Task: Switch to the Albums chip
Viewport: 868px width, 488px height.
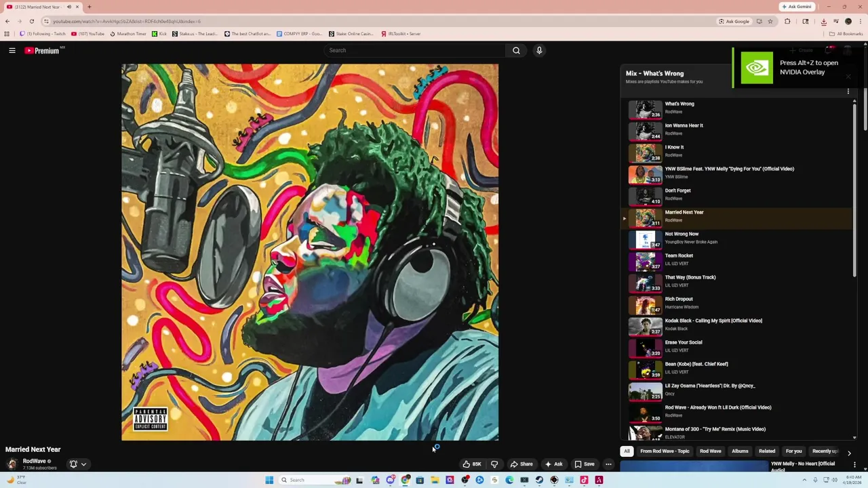Action: [x=740, y=451]
